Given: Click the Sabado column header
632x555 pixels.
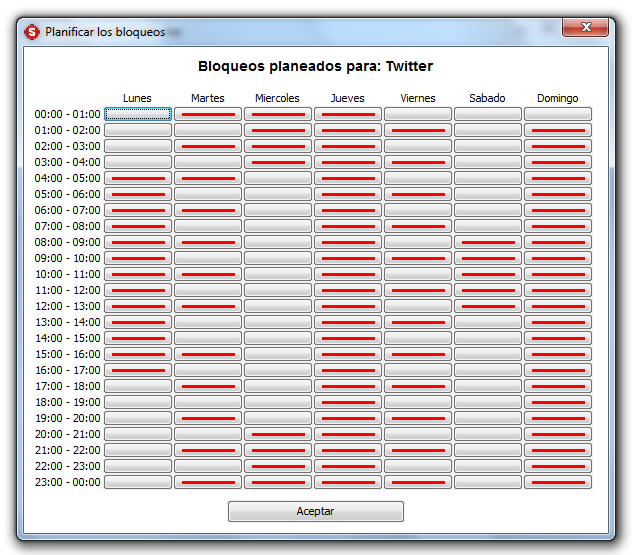Looking at the screenshot, I should tap(487, 98).
